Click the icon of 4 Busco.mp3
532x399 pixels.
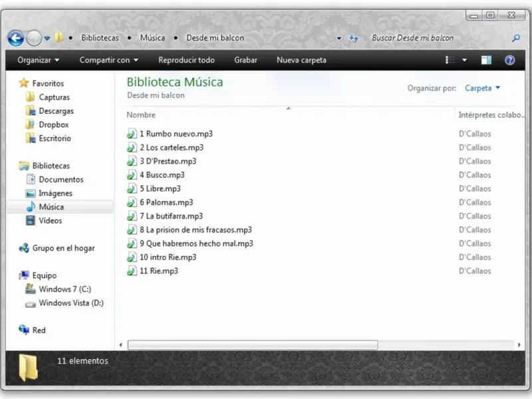[x=132, y=175]
